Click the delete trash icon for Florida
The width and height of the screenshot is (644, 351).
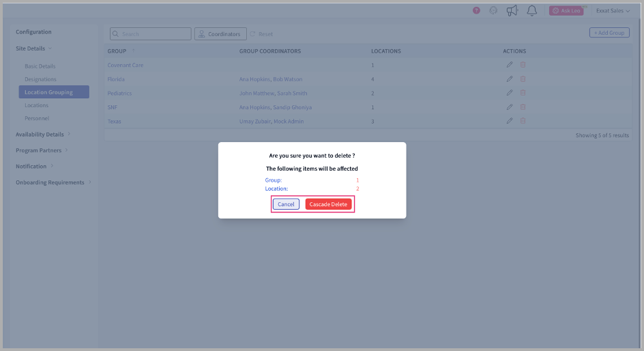click(x=523, y=79)
